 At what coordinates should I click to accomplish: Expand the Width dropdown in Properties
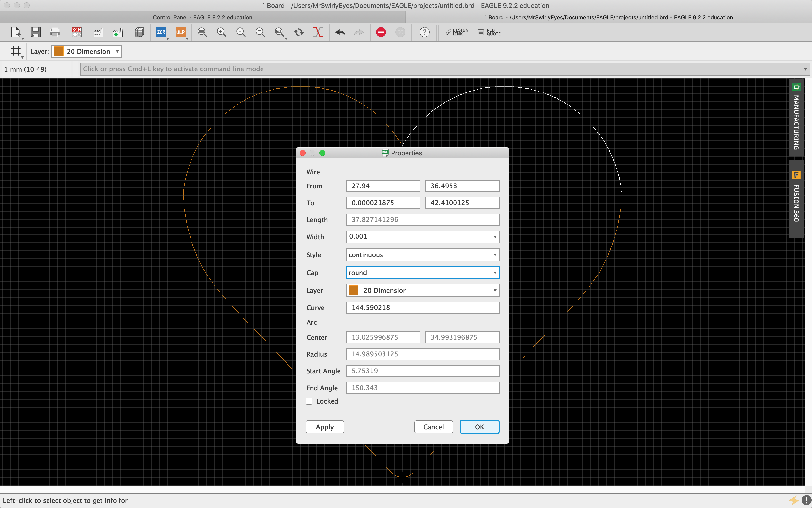[x=495, y=237]
